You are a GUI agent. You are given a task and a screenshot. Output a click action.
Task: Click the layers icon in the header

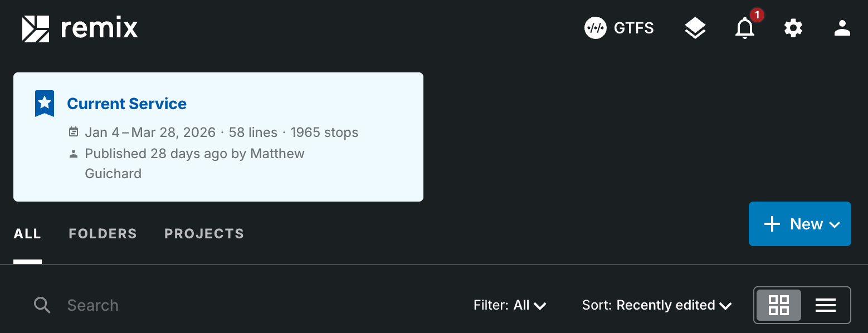695,27
